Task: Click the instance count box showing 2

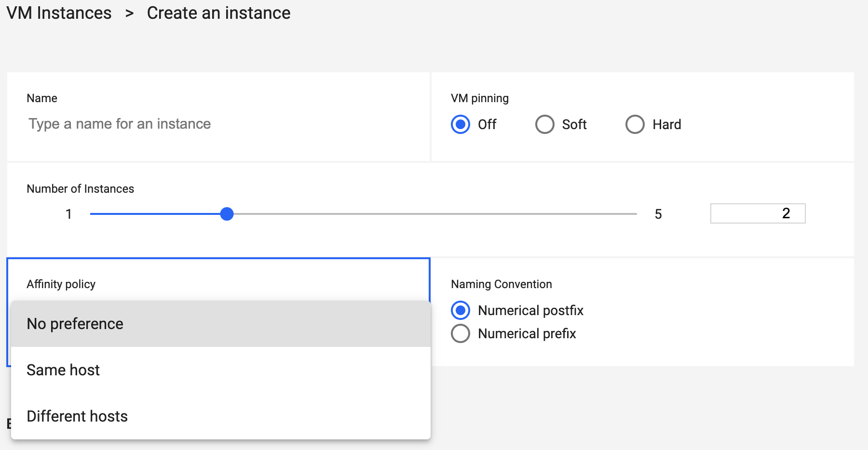Action: click(x=757, y=213)
